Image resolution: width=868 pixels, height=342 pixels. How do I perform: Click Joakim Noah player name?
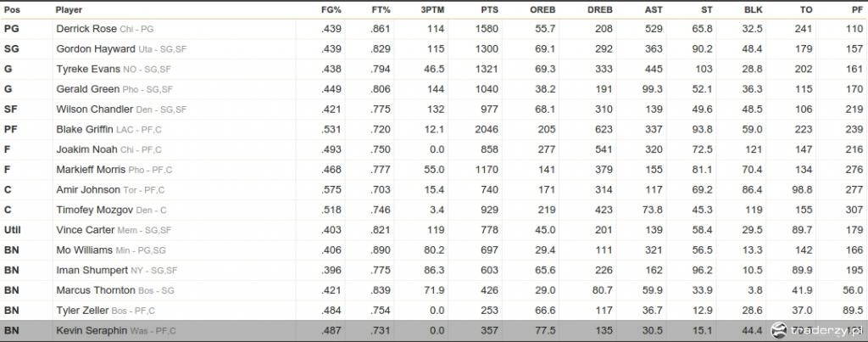84,149
